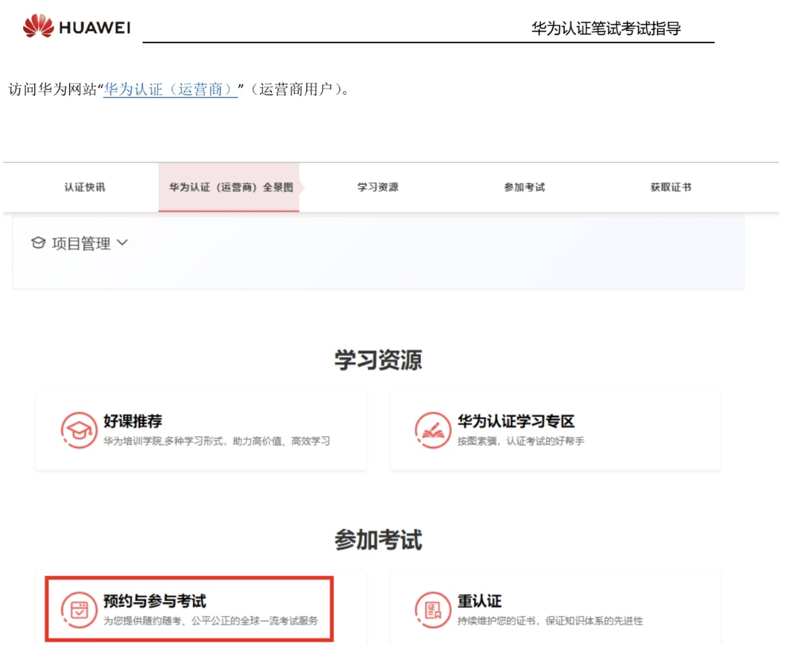Click the 参加考试 section heading
Screen dimensions: 812x645
[378, 540]
